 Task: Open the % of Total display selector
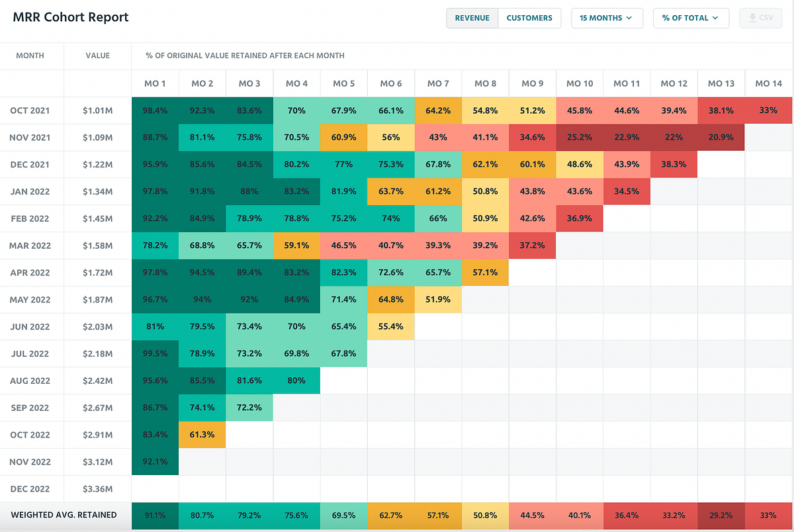click(691, 18)
